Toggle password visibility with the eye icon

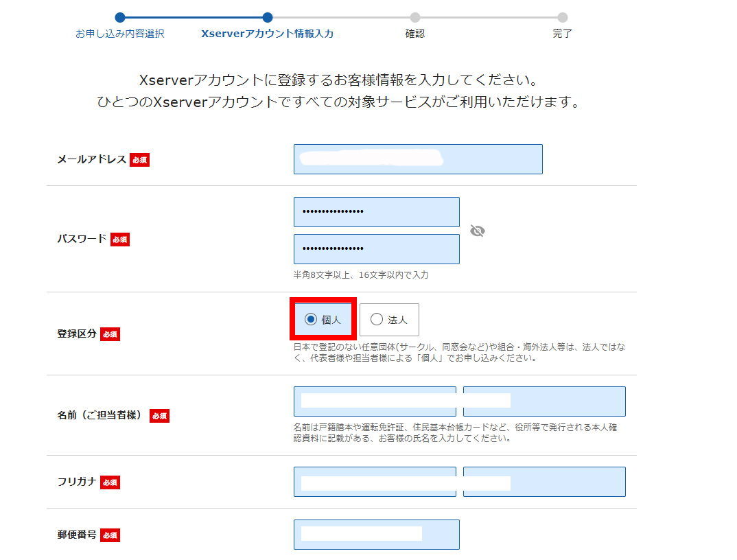pyautogui.click(x=478, y=231)
